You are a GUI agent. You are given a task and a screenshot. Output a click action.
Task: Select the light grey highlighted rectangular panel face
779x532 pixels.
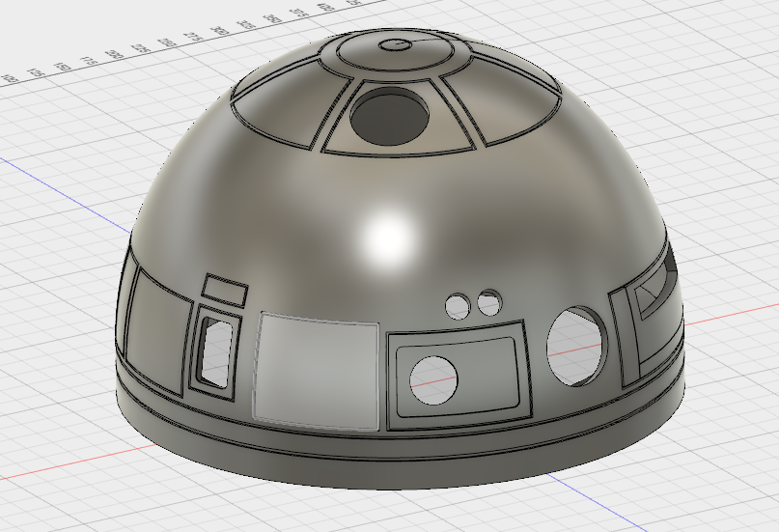[317, 372]
